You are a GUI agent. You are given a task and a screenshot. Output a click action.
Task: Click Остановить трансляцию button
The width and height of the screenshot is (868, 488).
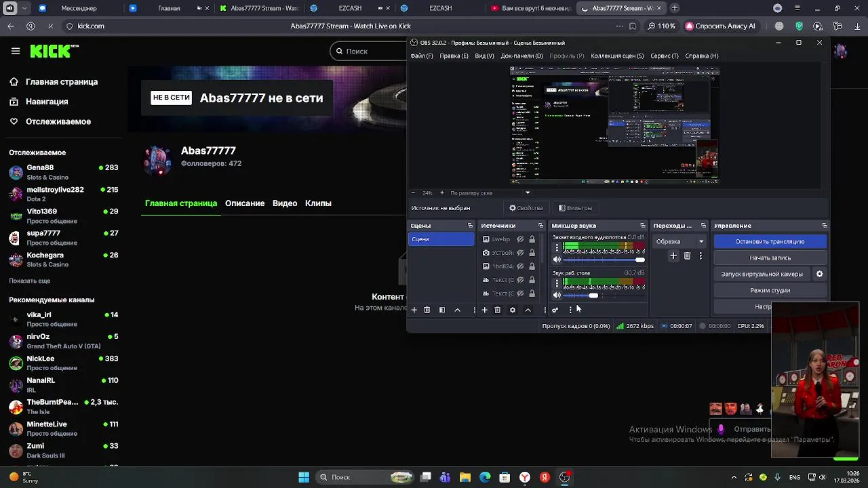click(x=770, y=241)
